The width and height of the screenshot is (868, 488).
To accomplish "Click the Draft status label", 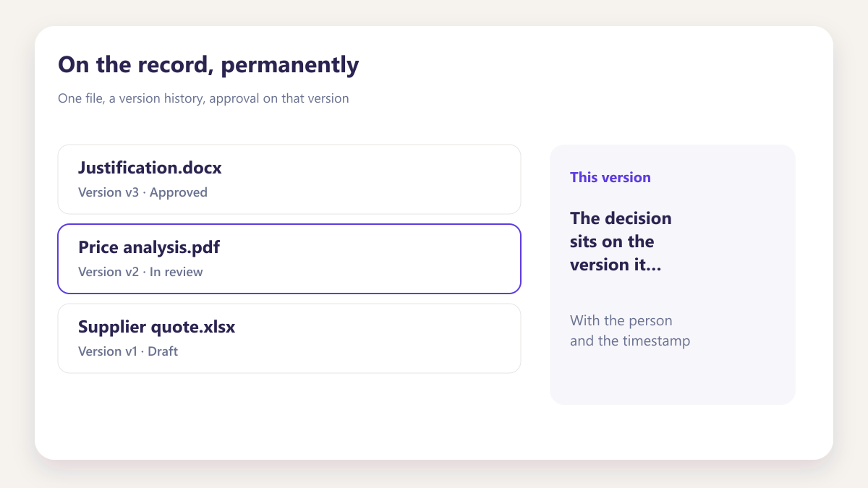I will (x=163, y=351).
